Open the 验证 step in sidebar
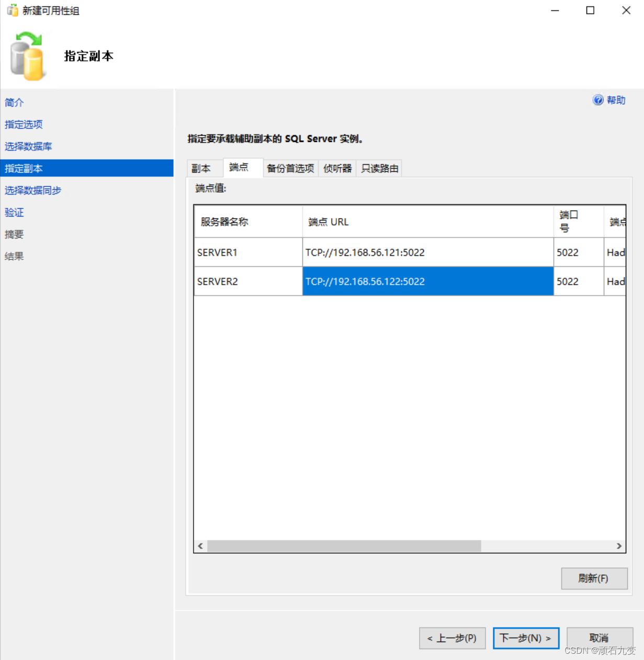The width and height of the screenshot is (644, 660). 14,212
